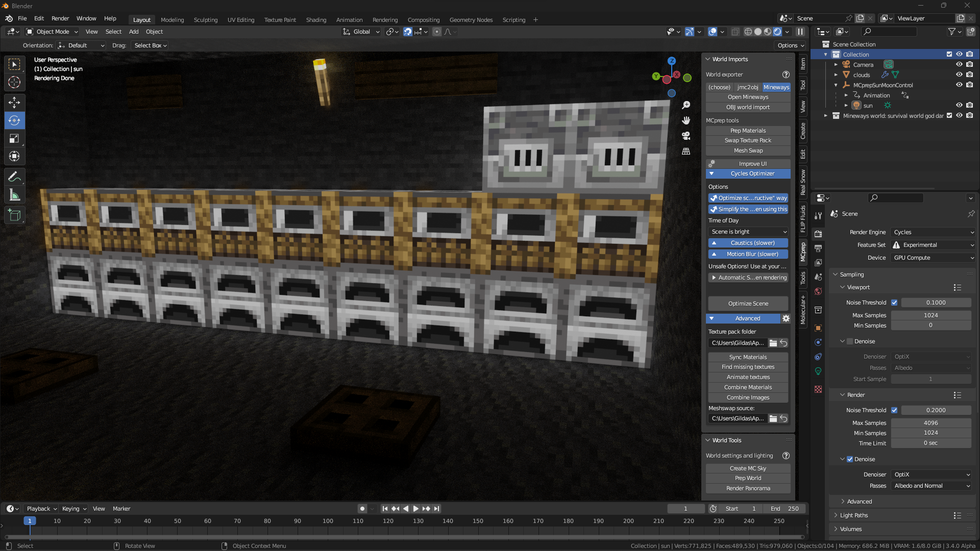Click the pan view hand icon
Image resolution: width=980 pixels, height=551 pixels.
pos(686,120)
